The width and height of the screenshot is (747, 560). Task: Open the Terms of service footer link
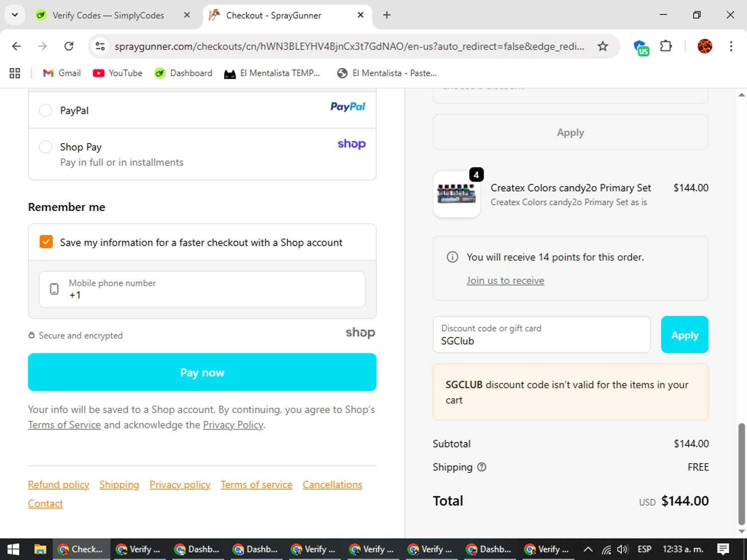(256, 485)
